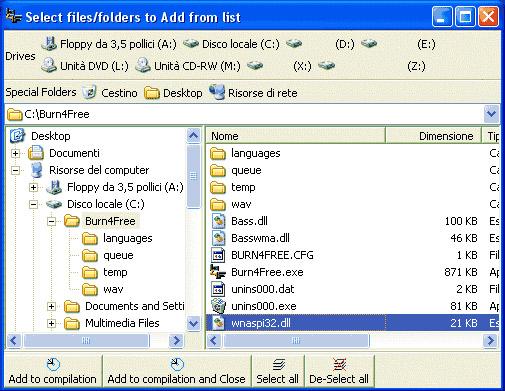Click the title bar application icon
Screen dimensions: 505x391
13,16
